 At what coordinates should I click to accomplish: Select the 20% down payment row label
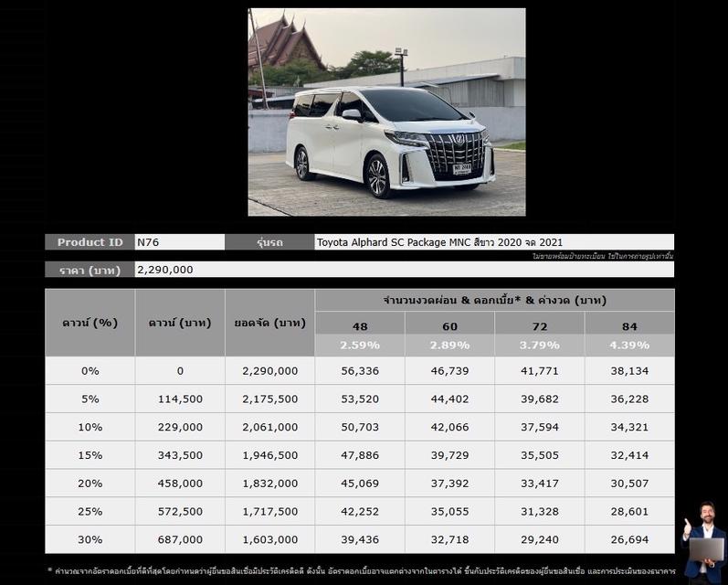pyautogui.click(x=90, y=484)
